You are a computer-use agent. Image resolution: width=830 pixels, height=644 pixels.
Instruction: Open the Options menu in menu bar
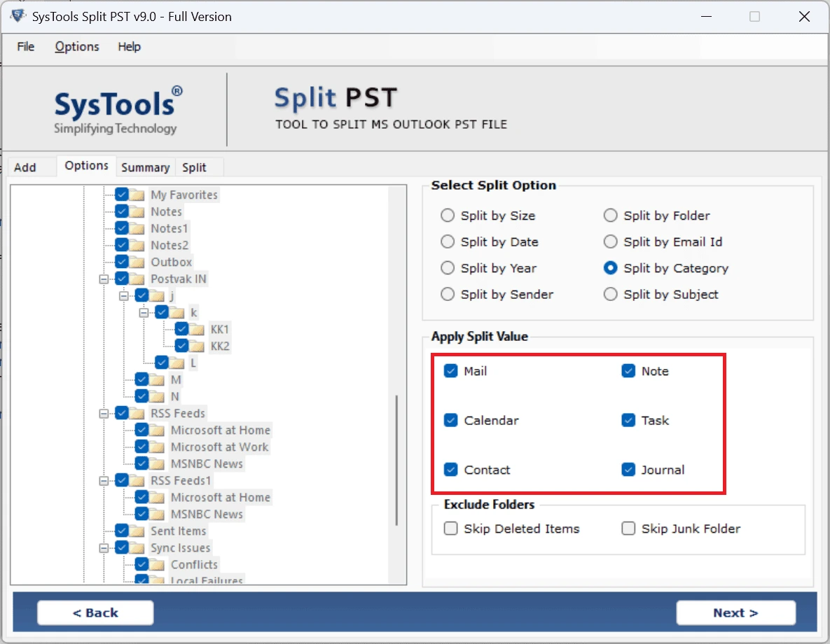tap(77, 47)
